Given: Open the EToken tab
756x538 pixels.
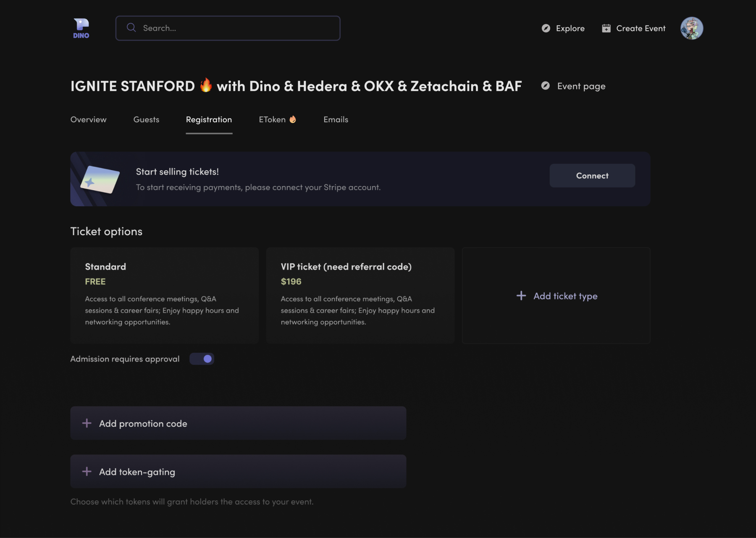Looking at the screenshot, I should click(x=277, y=120).
